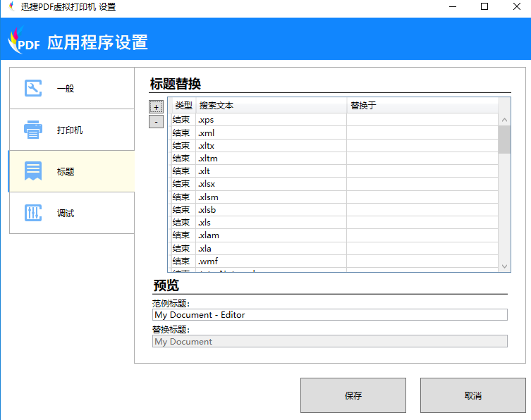531x420 pixels.
Task: Click the list scroll-up arrow
Action: pyautogui.click(x=504, y=120)
